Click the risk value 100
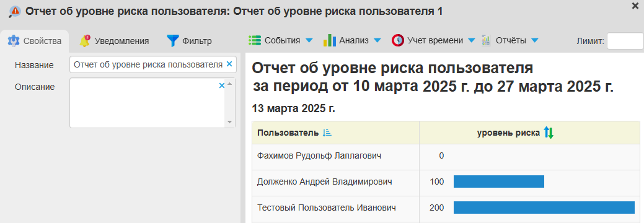Viewport: 644px width, 223px height. [x=436, y=182]
